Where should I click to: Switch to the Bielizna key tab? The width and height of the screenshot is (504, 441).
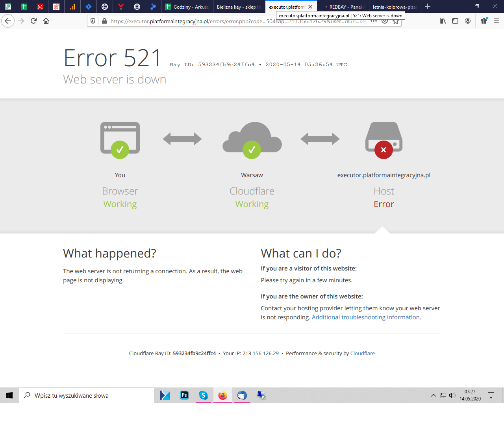(238, 7)
